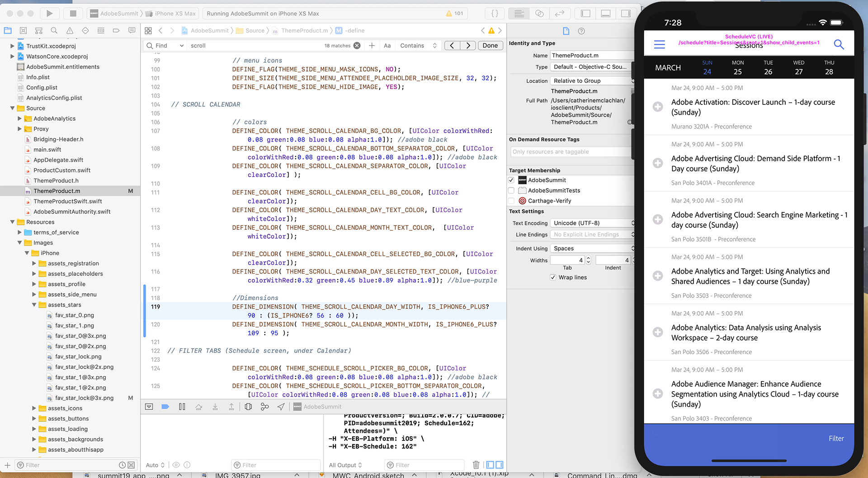This screenshot has width=868, height=478.
Task: Pause program execution in debug bar
Action: [182, 407]
